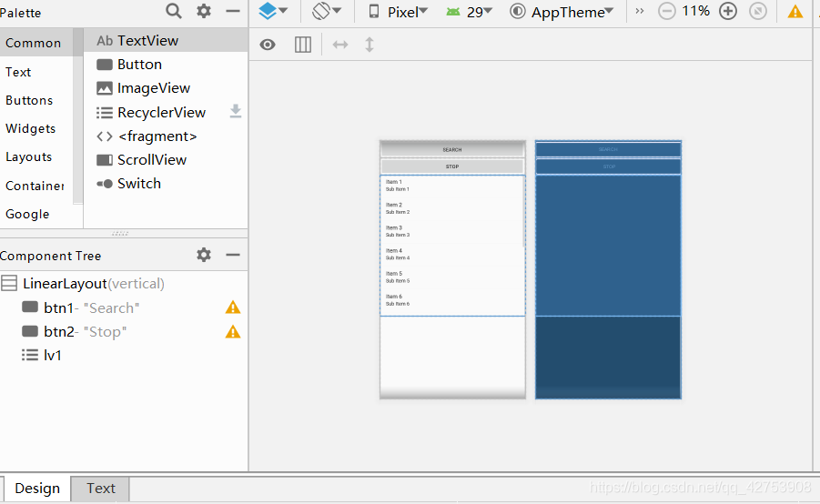820x504 pixels.
Task: Toggle view options eye icon
Action: pyautogui.click(x=268, y=45)
